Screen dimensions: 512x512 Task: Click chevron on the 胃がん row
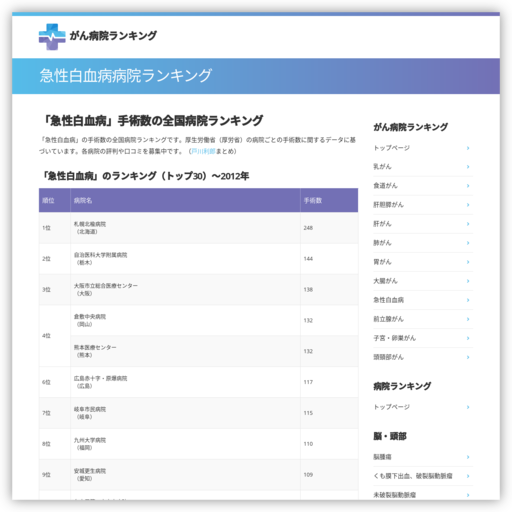[468, 262]
